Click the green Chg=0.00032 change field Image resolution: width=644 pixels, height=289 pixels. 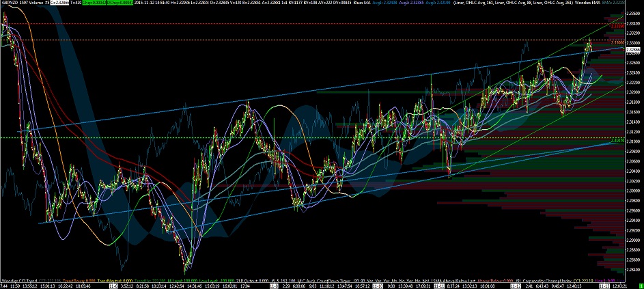[x=94, y=3]
